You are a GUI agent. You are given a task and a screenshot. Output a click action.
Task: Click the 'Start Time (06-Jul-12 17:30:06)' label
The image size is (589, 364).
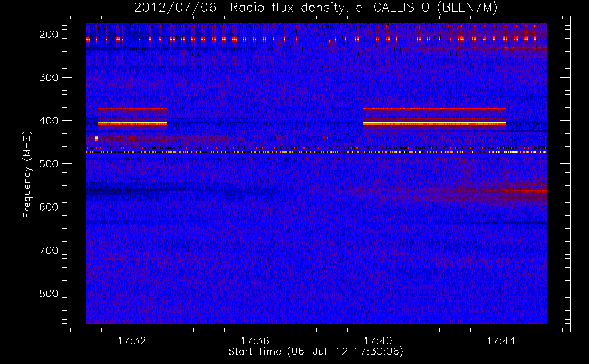[x=316, y=352]
